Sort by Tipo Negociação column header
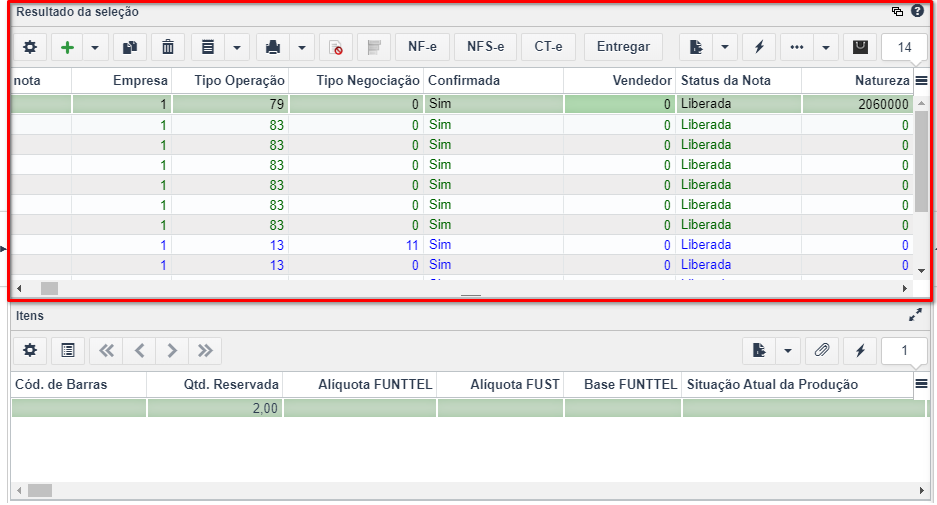The image size is (937, 505). [x=356, y=81]
